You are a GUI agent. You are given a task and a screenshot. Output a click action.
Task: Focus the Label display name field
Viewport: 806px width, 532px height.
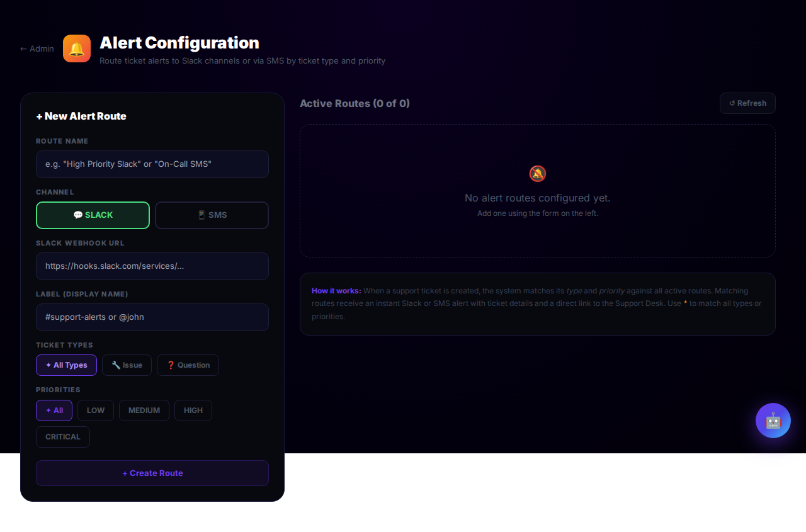click(152, 317)
